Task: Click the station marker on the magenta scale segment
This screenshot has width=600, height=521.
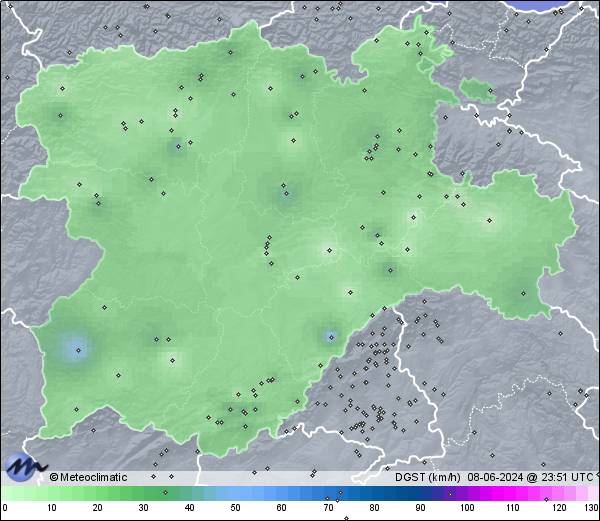Action: pyautogui.click(x=546, y=499)
